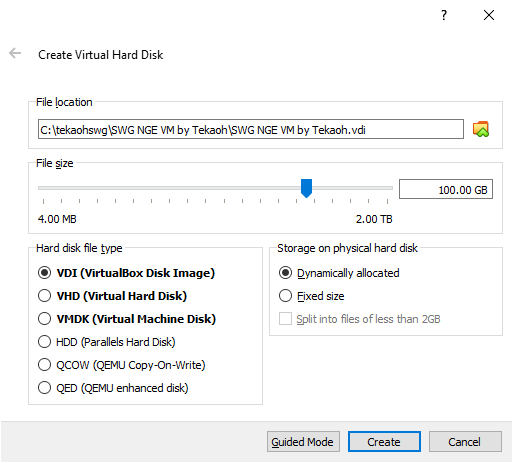This screenshot has height=463, width=513.
Task: Tick Split into files of less than 2GB
Action: [360, 319]
